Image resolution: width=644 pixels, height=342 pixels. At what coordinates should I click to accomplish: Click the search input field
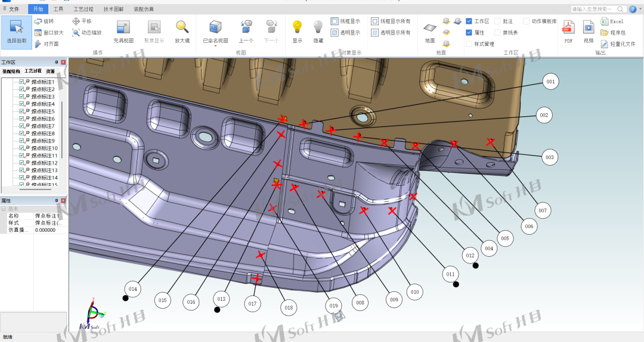pyautogui.click(x=593, y=9)
